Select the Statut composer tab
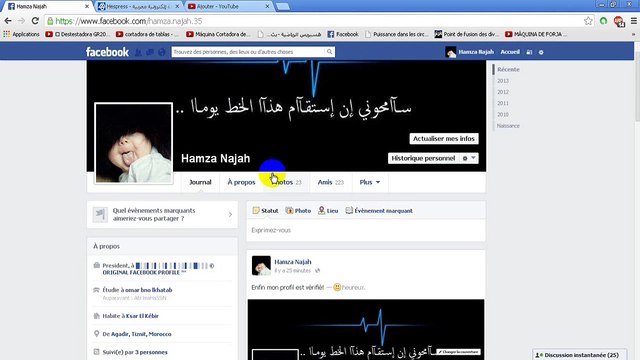This screenshot has width=640, height=360. (x=265, y=211)
